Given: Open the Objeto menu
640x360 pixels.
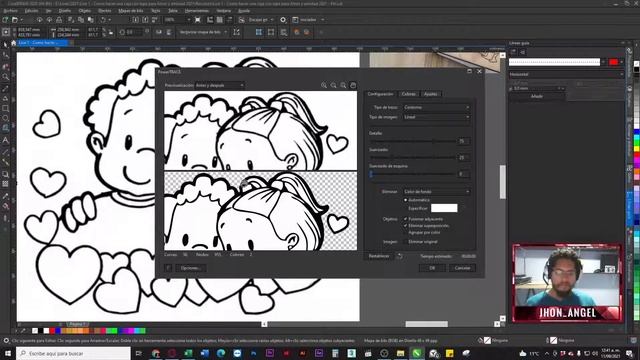Looking at the screenshot, I should point(84,11).
